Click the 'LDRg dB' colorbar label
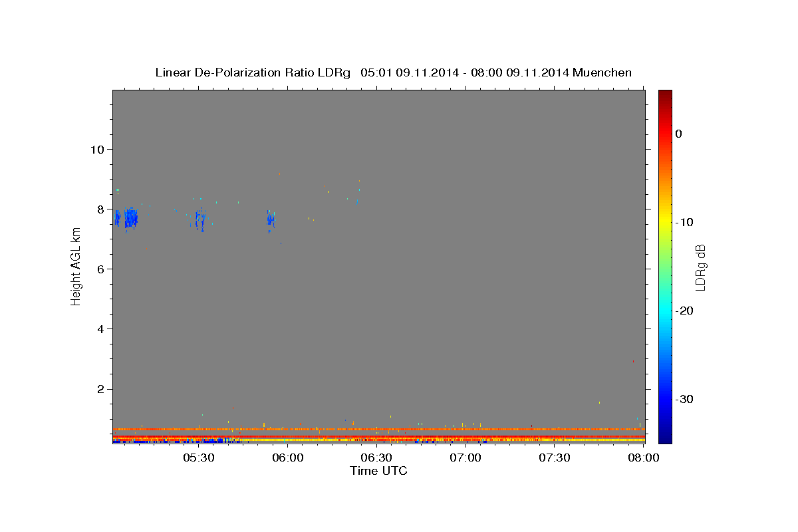Screen dimensions: 798x532 (700, 267)
